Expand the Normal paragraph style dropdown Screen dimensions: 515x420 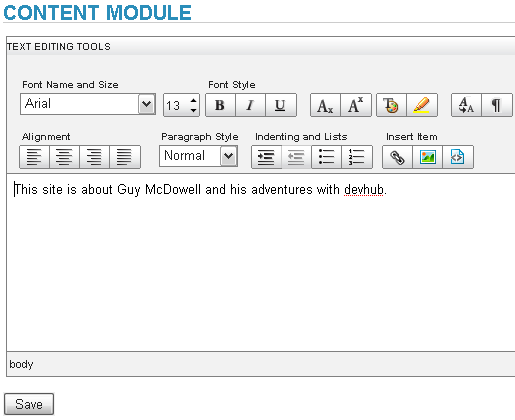point(228,156)
